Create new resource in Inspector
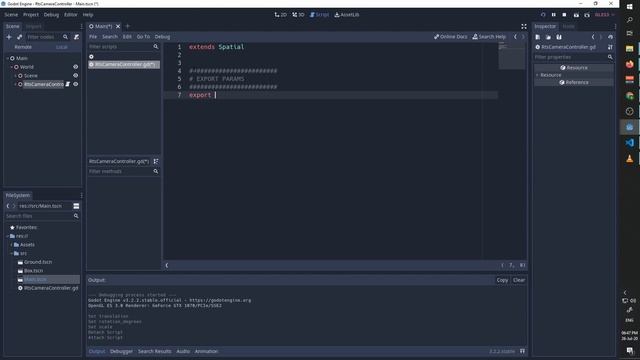640x360 pixels. tap(538, 37)
